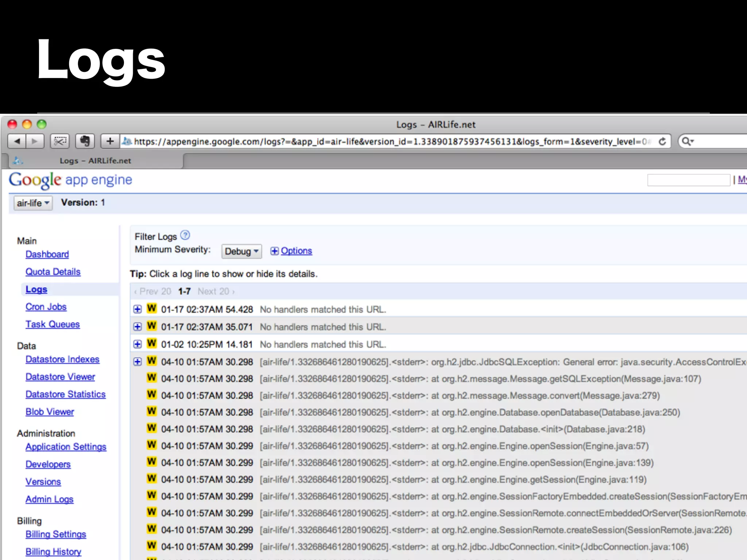Go to Datastore Viewer page
The image size is (747, 560).
[x=60, y=377]
